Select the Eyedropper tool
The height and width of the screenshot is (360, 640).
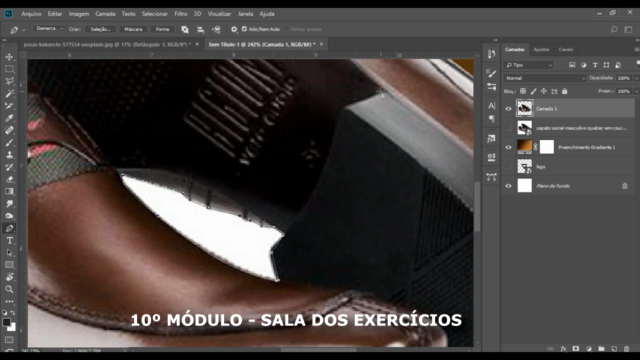click(x=9, y=118)
